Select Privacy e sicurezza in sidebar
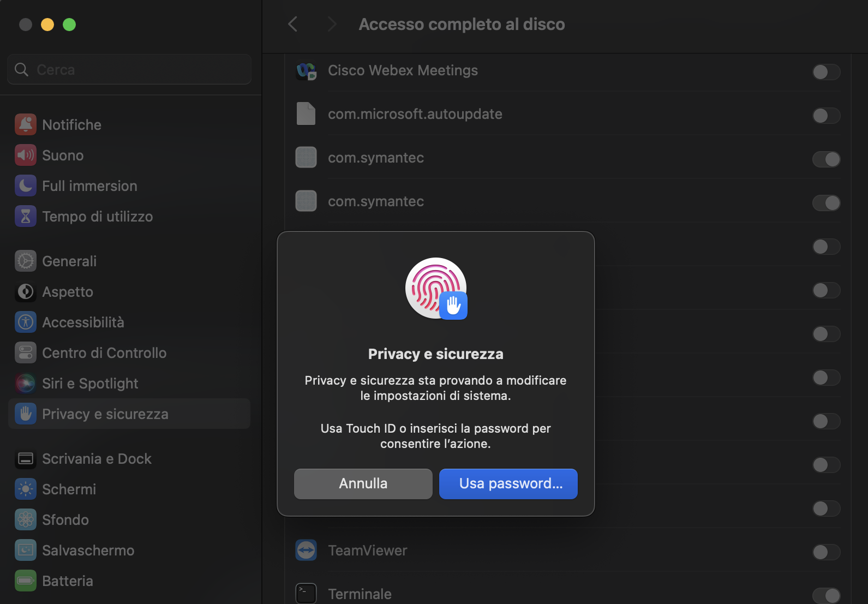 click(x=129, y=414)
